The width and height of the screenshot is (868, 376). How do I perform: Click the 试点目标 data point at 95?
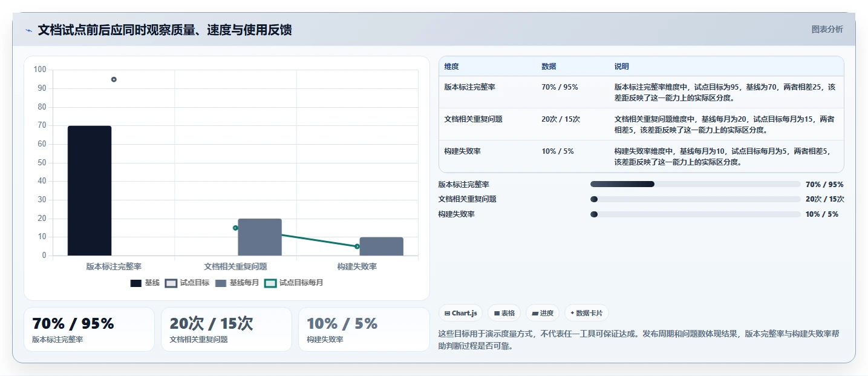coord(114,79)
